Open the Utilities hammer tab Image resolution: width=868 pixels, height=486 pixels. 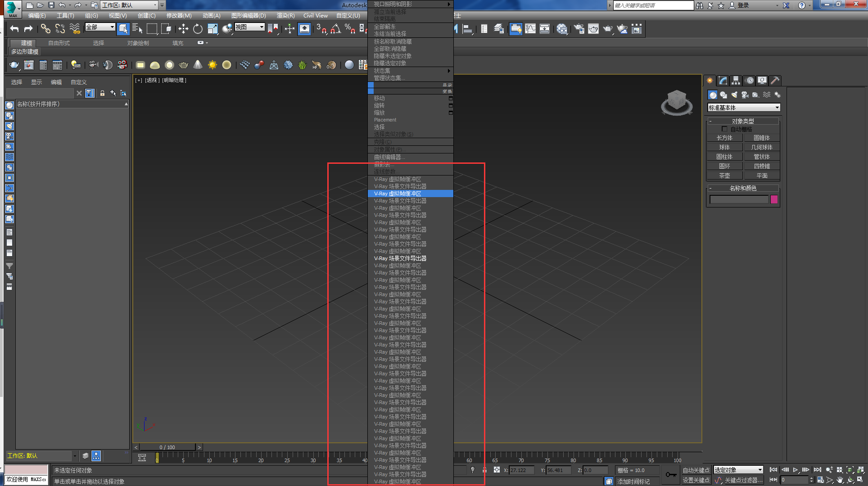(x=775, y=81)
